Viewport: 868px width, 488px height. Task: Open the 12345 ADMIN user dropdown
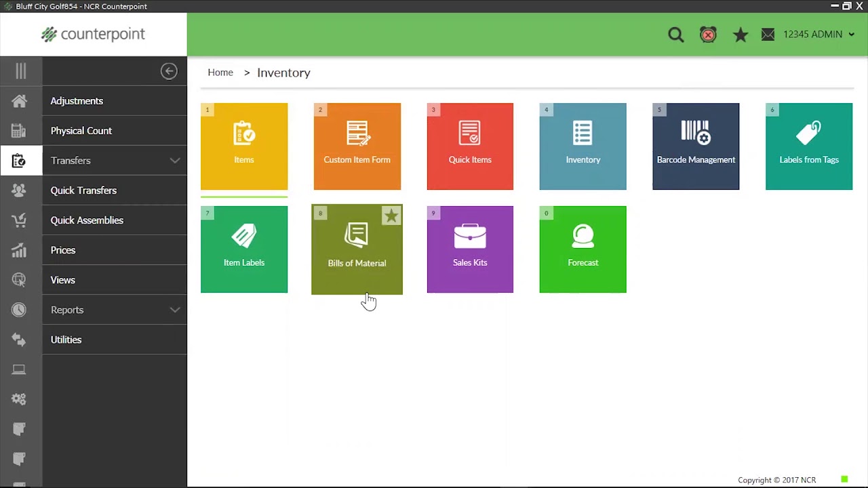(x=818, y=35)
